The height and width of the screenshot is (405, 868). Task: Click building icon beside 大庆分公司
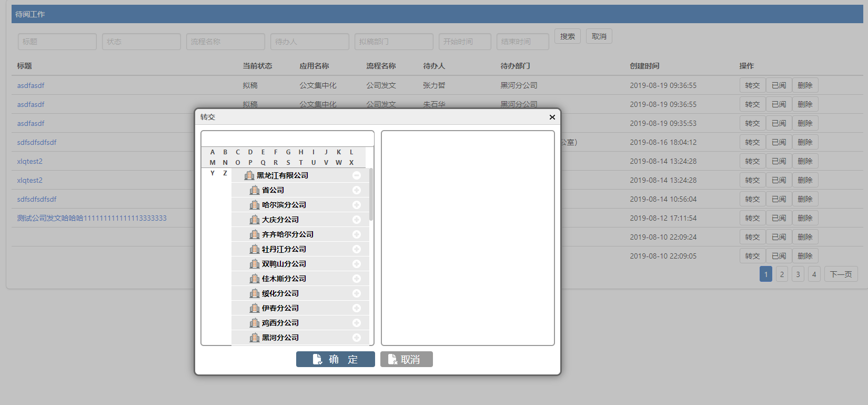coord(255,220)
